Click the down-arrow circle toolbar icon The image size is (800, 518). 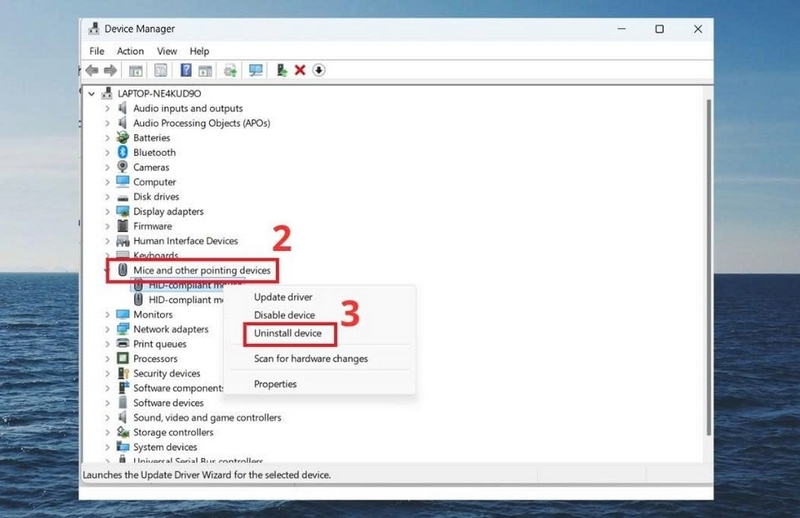(x=319, y=70)
